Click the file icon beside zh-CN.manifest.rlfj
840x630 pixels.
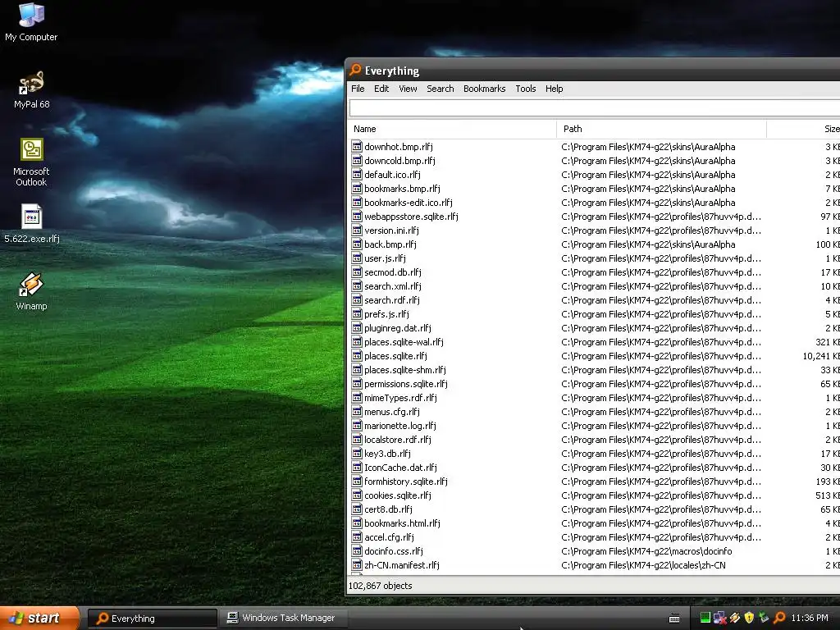coord(357,564)
